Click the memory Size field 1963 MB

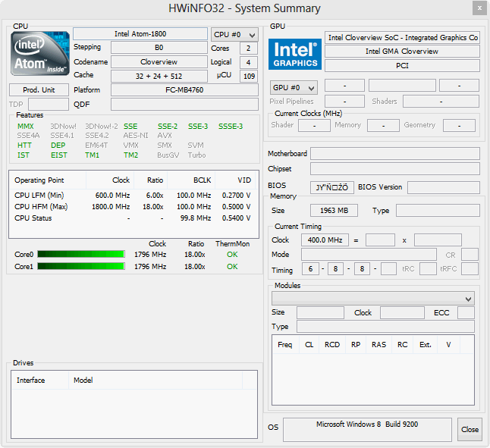pyautogui.click(x=334, y=211)
